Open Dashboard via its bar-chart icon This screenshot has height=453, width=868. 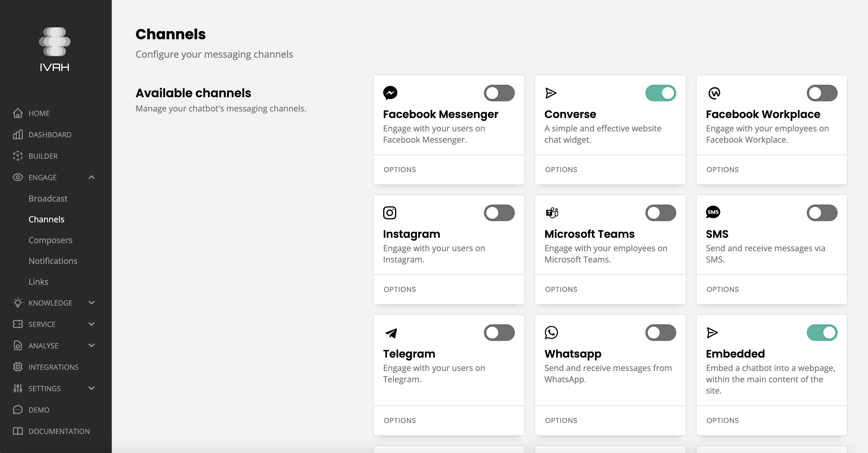[18, 134]
